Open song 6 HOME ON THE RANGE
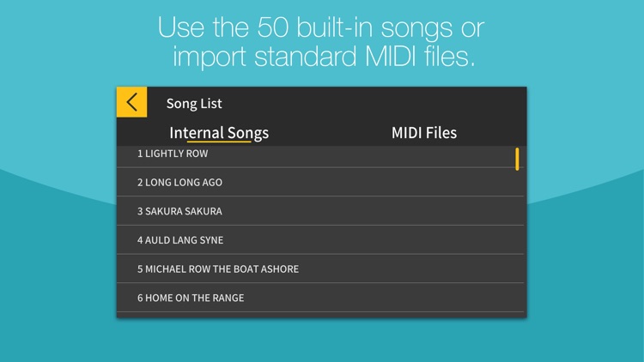The width and height of the screenshot is (644, 362). [x=320, y=298]
